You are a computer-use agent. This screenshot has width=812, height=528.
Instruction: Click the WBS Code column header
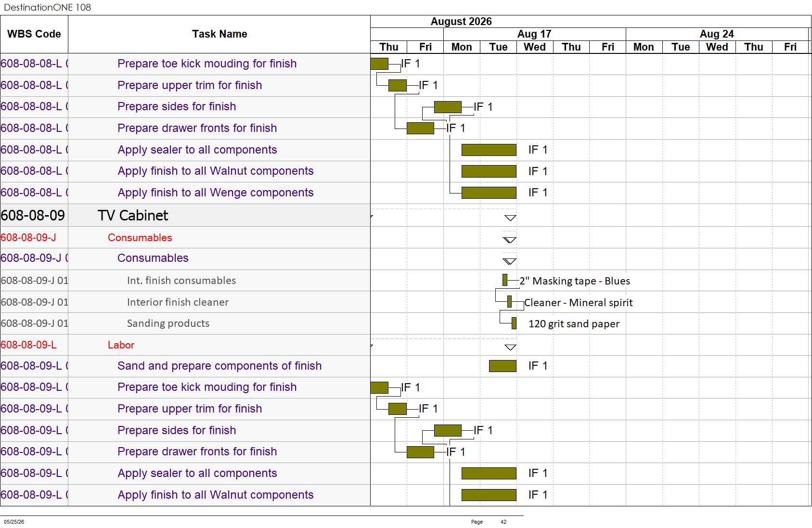coord(34,34)
